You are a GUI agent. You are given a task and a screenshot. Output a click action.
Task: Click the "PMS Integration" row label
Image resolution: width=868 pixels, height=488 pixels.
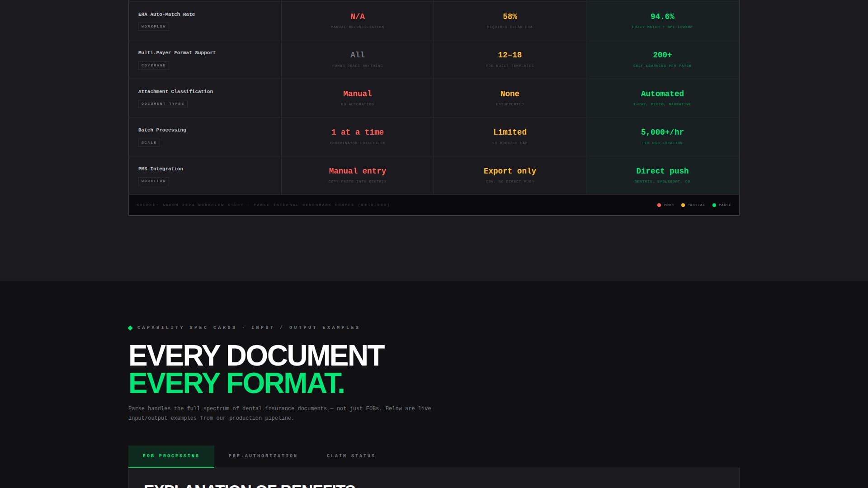161,169
